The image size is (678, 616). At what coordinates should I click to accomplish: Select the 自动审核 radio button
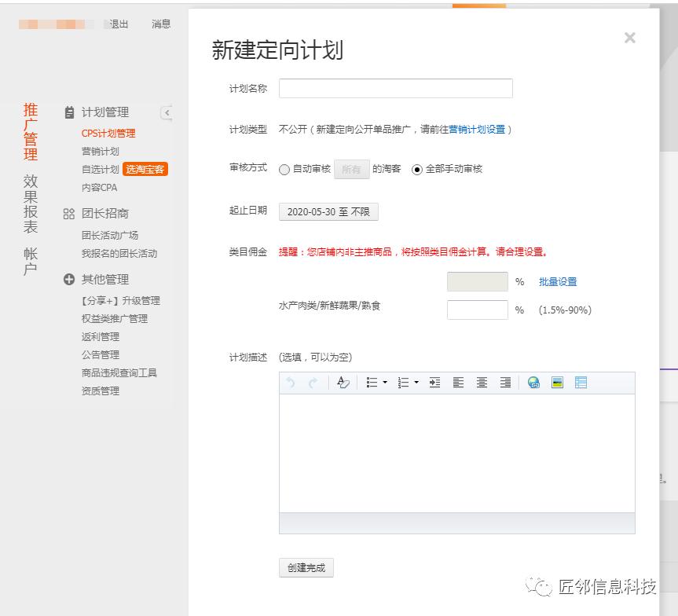[x=284, y=170]
